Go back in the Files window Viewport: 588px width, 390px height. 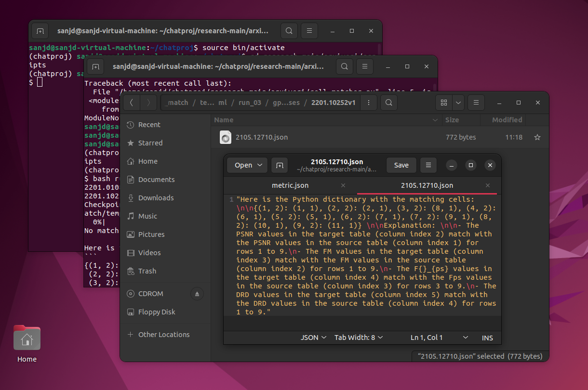pyautogui.click(x=132, y=103)
